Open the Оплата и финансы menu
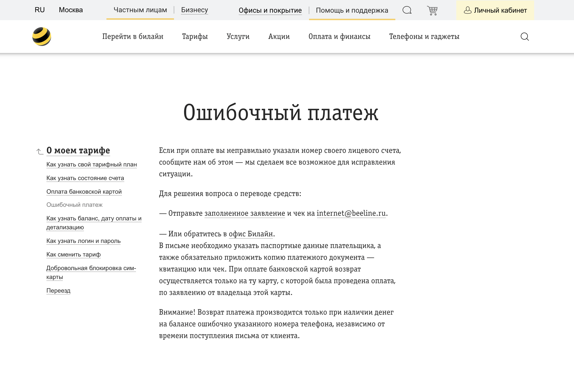The height and width of the screenshot is (392, 574). pos(339,37)
